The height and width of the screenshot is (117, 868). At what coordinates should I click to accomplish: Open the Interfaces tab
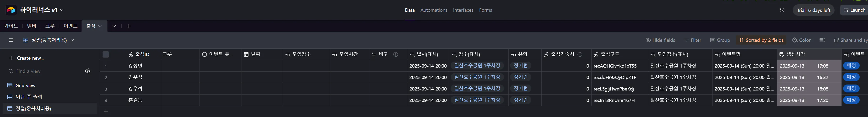[x=463, y=10]
